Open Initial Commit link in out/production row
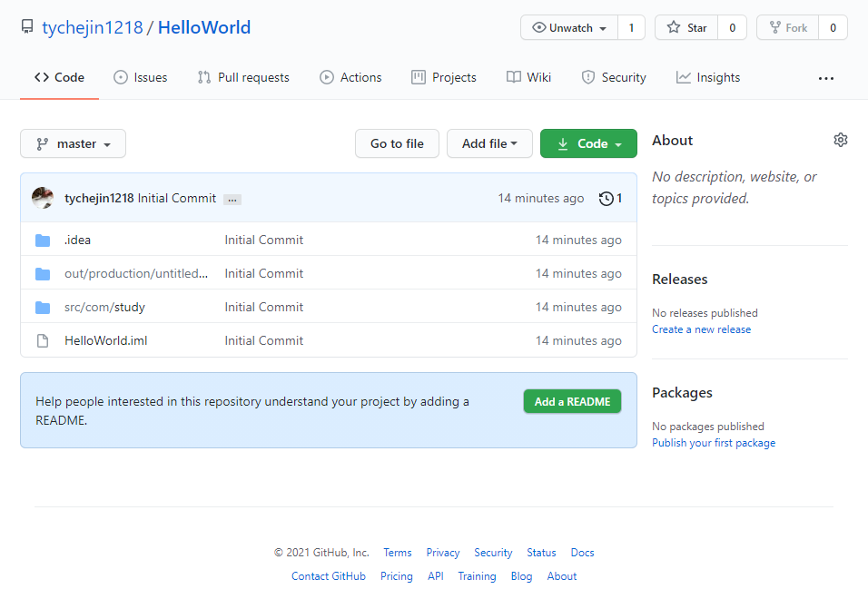Image resolution: width=868 pixels, height=589 pixels. click(264, 273)
